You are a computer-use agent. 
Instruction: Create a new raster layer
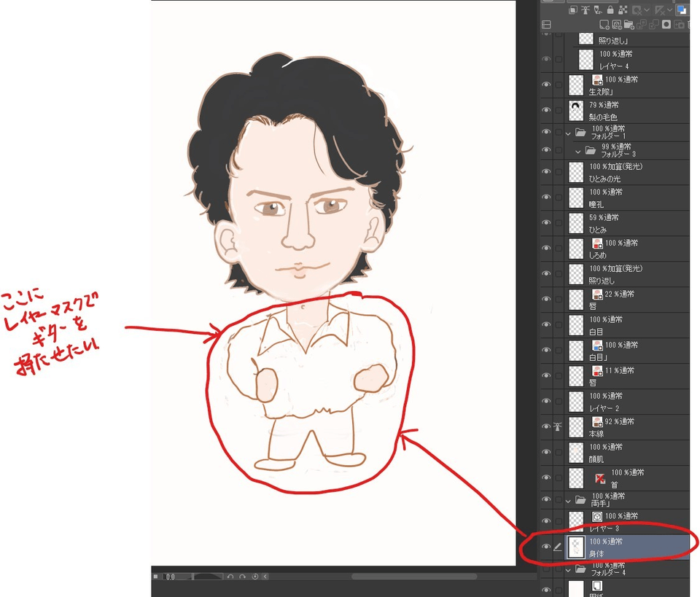click(x=604, y=25)
